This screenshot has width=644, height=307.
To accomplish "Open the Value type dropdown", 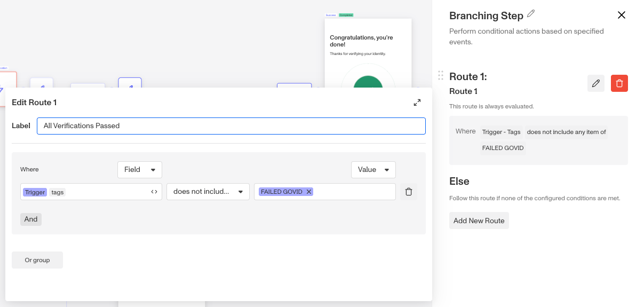I will pyautogui.click(x=373, y=170).
